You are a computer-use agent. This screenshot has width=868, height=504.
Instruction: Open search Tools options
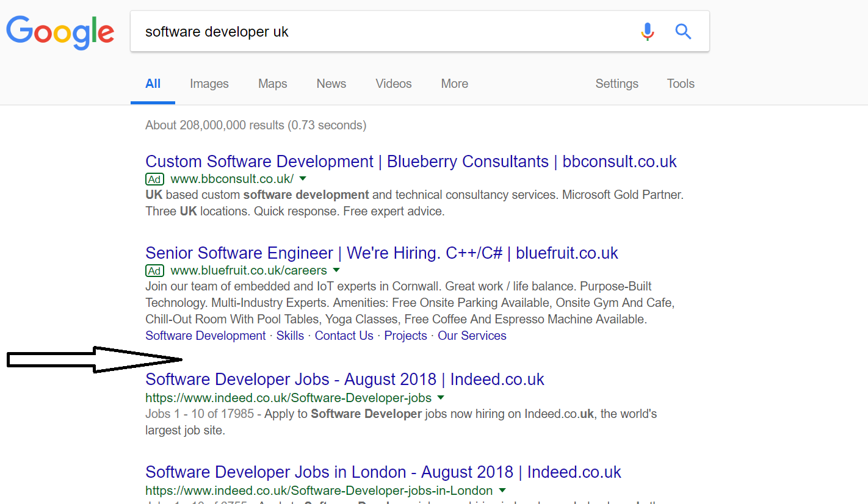681,84
